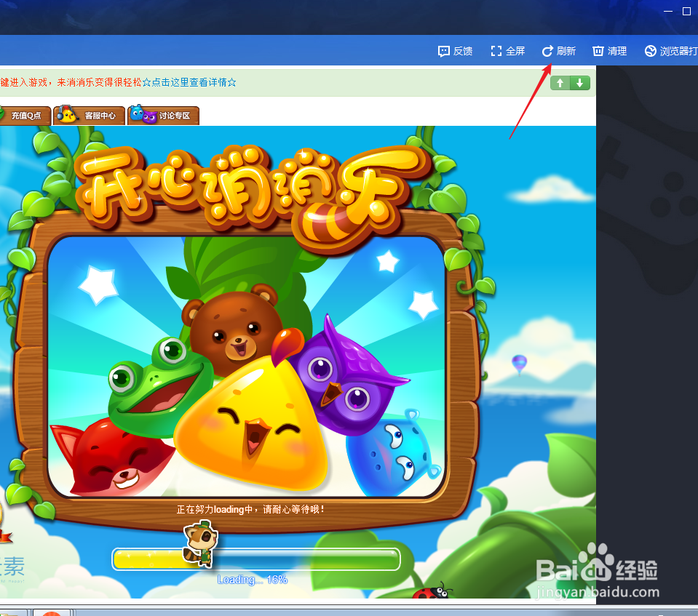The width and height of the screenshot is (698, 616).
Task: Click the loading progress bar
Action: coord(256,559)
